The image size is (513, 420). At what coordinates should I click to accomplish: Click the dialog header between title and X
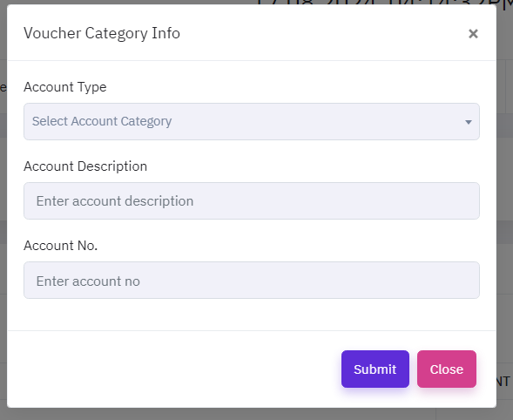point(324,33)
